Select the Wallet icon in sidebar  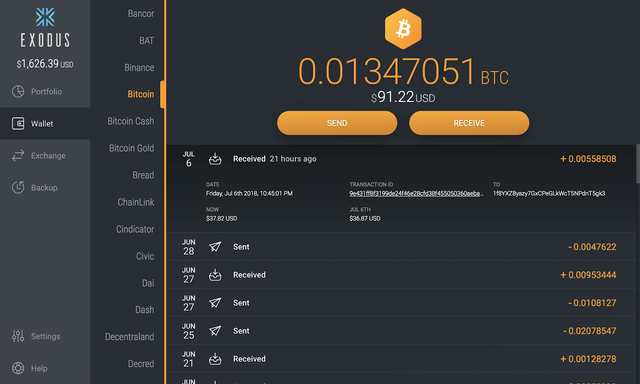click(x=18, y=123)
